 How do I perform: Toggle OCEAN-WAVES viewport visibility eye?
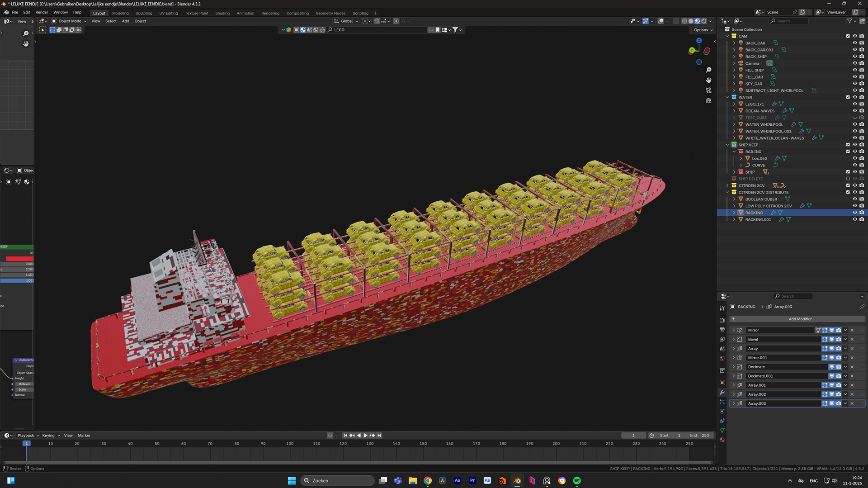tap(855, 111)
